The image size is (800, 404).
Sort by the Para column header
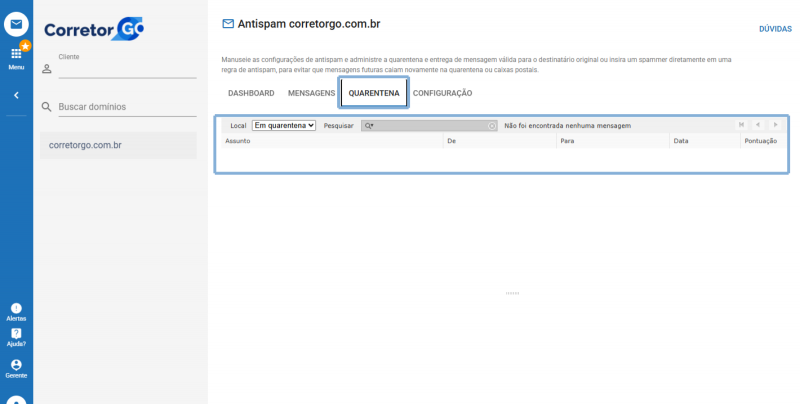coord(613,141)
